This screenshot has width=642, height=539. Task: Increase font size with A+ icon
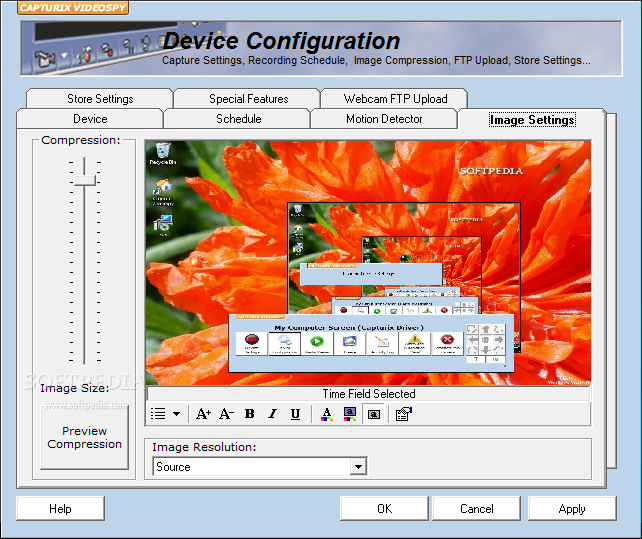click(203, 414)
